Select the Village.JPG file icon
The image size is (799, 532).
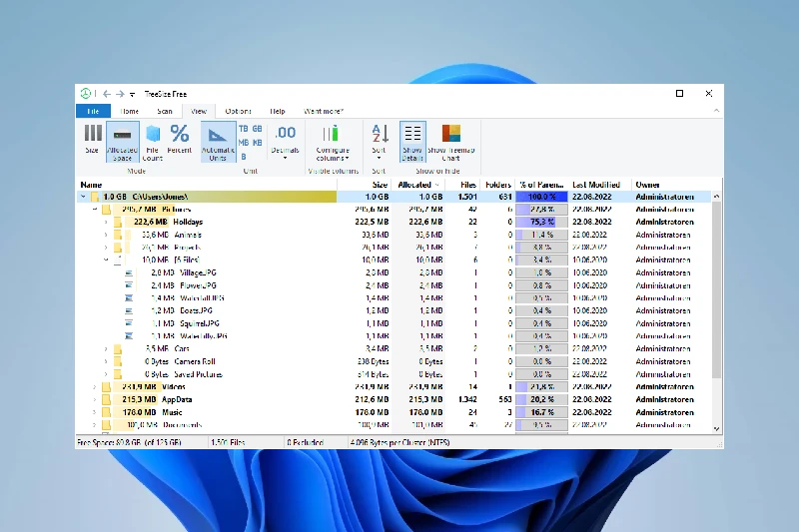pos(129,272)
